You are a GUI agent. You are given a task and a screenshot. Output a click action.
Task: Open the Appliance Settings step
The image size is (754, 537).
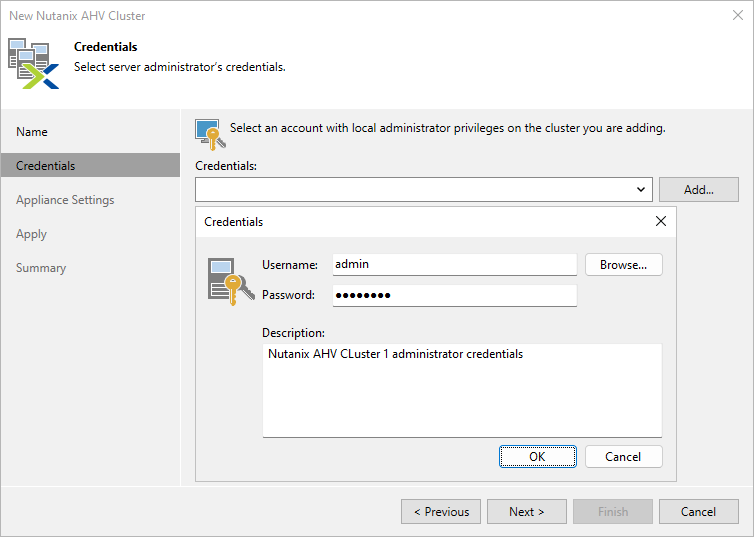[x=65, y=200]
